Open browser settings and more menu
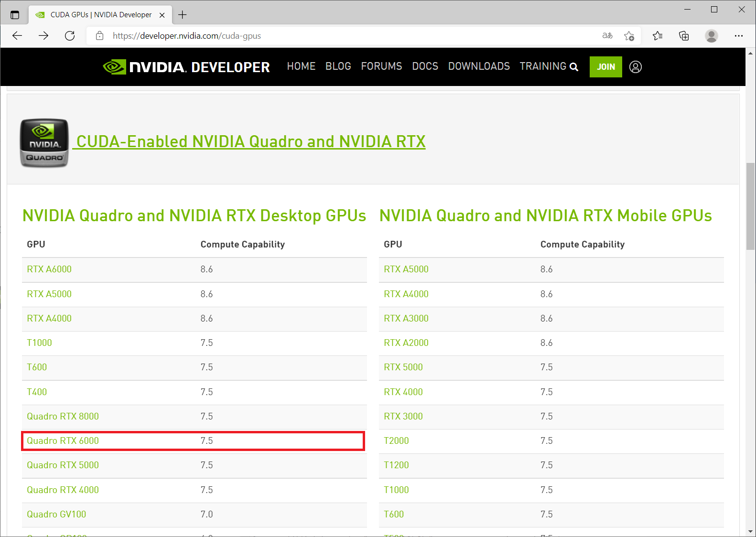 (739, 36)
